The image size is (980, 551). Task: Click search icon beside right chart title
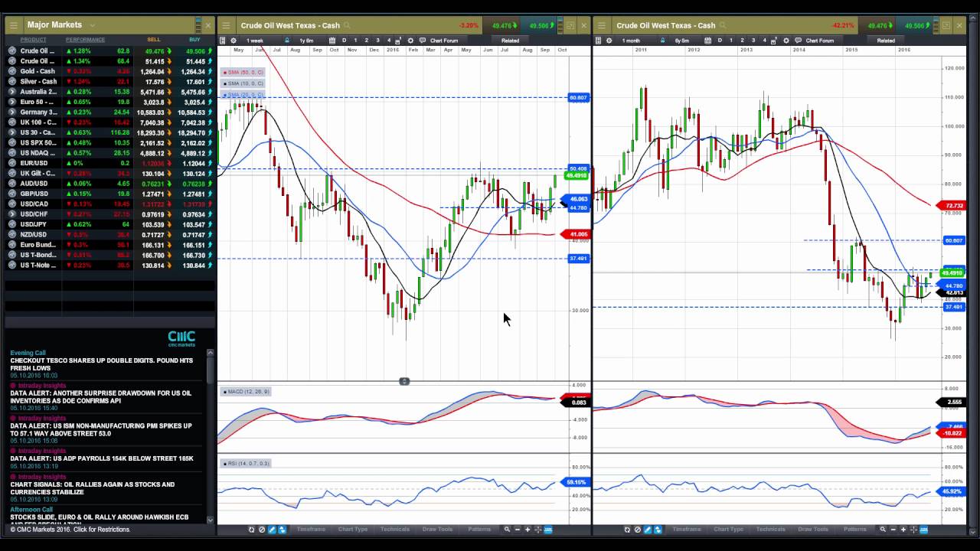[722, 25]
